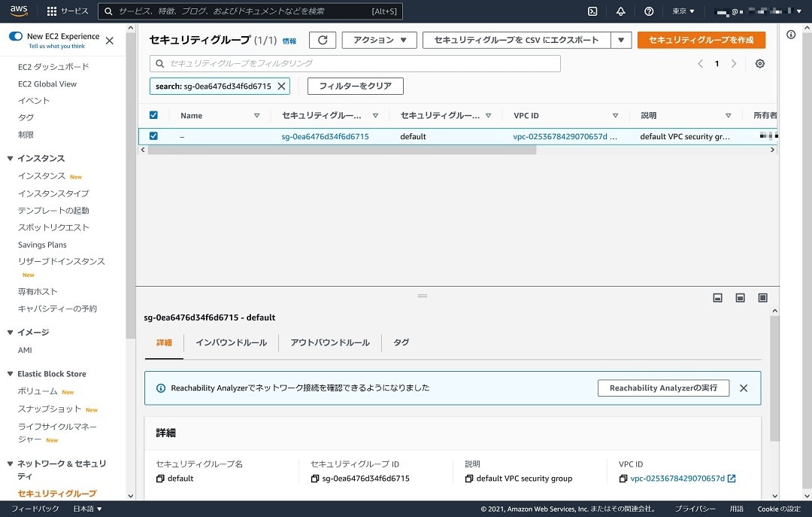The image size is (812, 517).
Task: Click search magnifier in top search bar
Action: click(x=108, y=11)
